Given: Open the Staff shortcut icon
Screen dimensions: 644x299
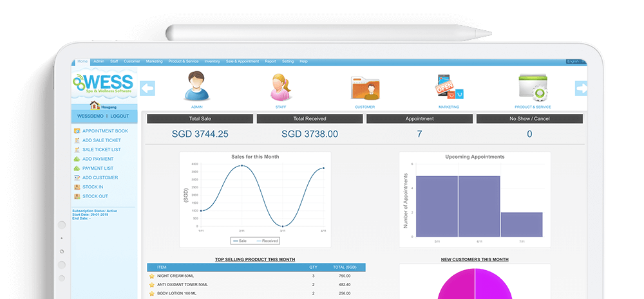Looking at the screenshot, I should tap(281, 87).
